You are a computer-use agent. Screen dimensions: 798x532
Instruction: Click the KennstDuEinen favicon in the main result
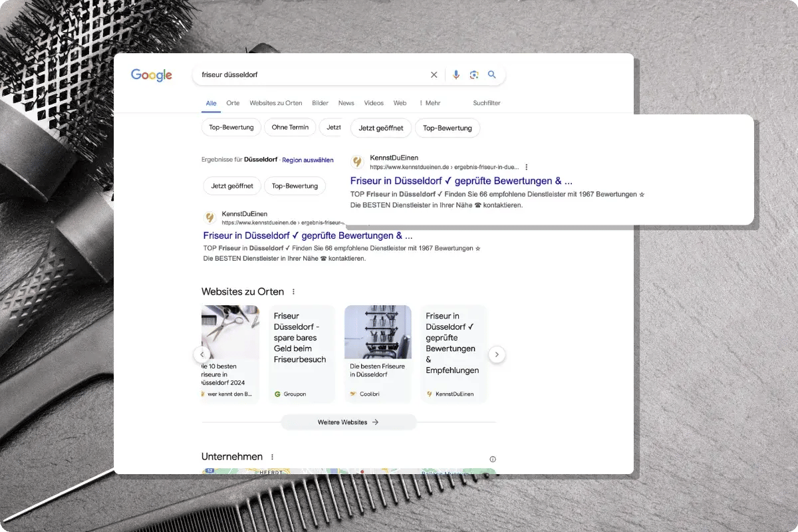pyautogui.click(x=210, y=218)
